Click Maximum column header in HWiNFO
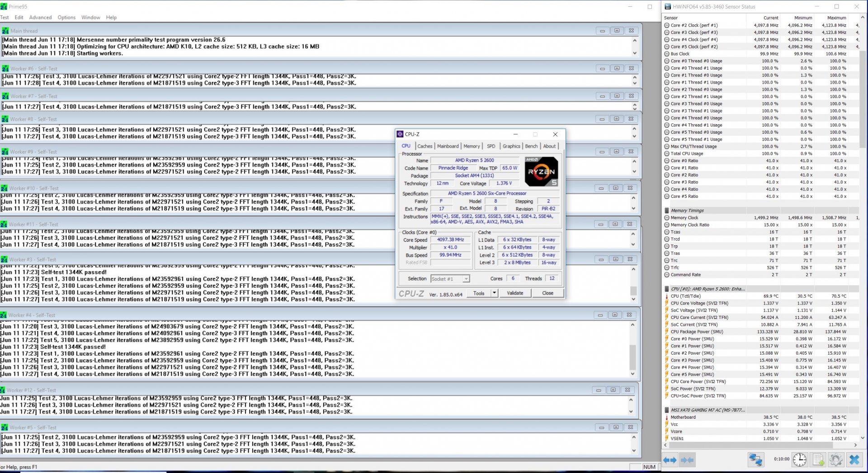Image resolution: width=868 pixels, height=473 pixels. [x=836, y=18]
